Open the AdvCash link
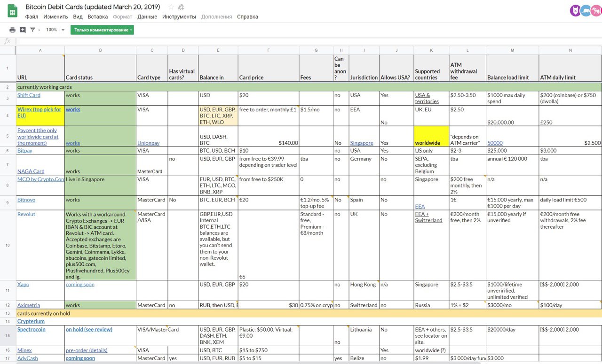The width and height of the screenshot is (602, 364). pos(28,358)
